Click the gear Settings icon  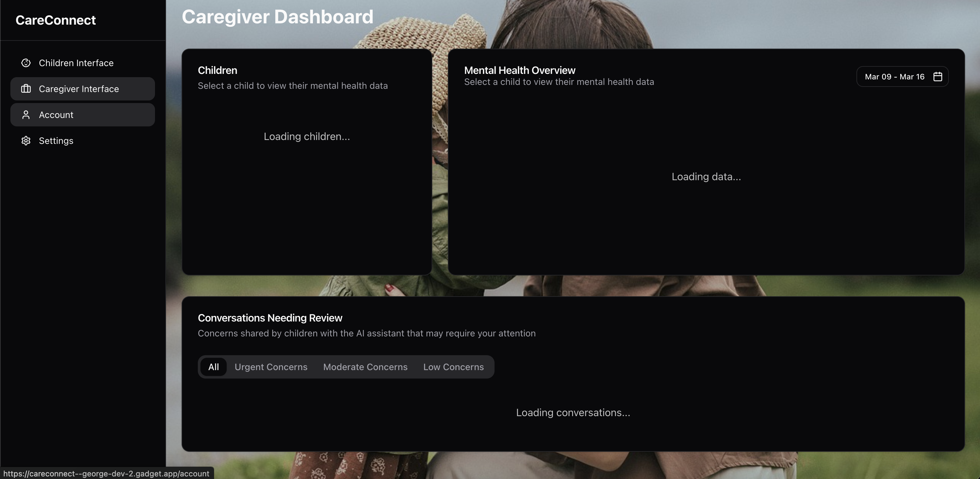26,141
